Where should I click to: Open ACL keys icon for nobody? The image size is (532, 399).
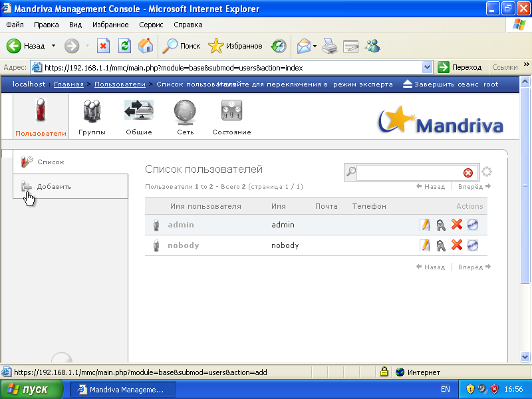click(441, 245)
